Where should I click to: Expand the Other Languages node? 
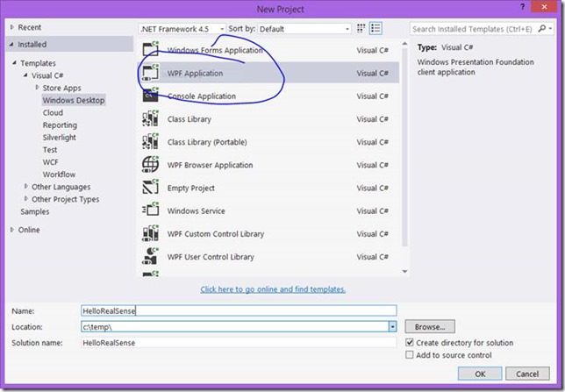coord(26,186)
